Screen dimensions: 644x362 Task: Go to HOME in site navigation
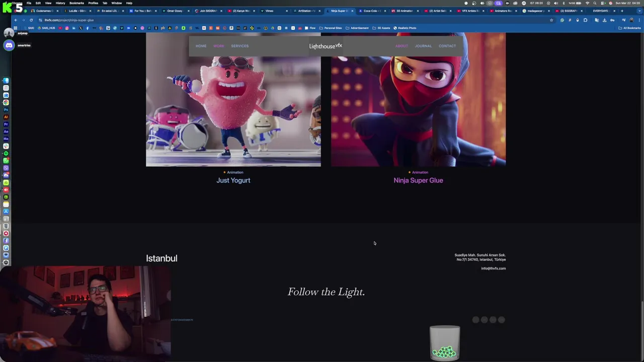[201, 46]
